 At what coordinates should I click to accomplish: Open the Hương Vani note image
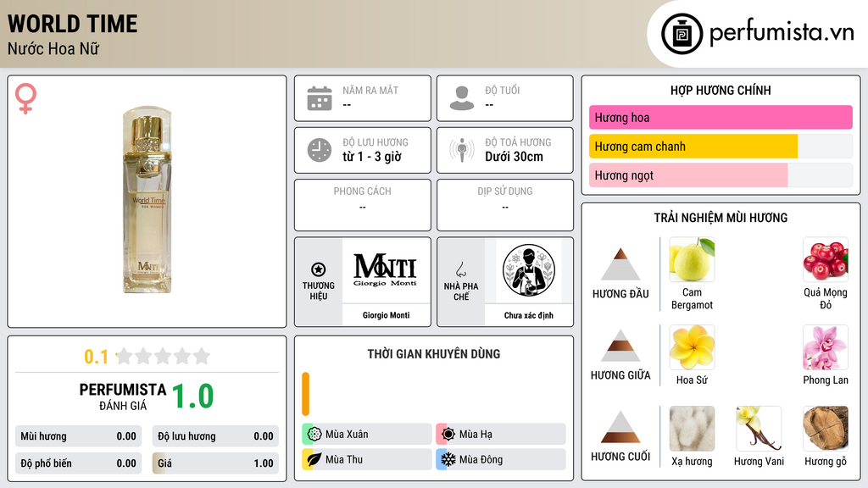[759, 428]
